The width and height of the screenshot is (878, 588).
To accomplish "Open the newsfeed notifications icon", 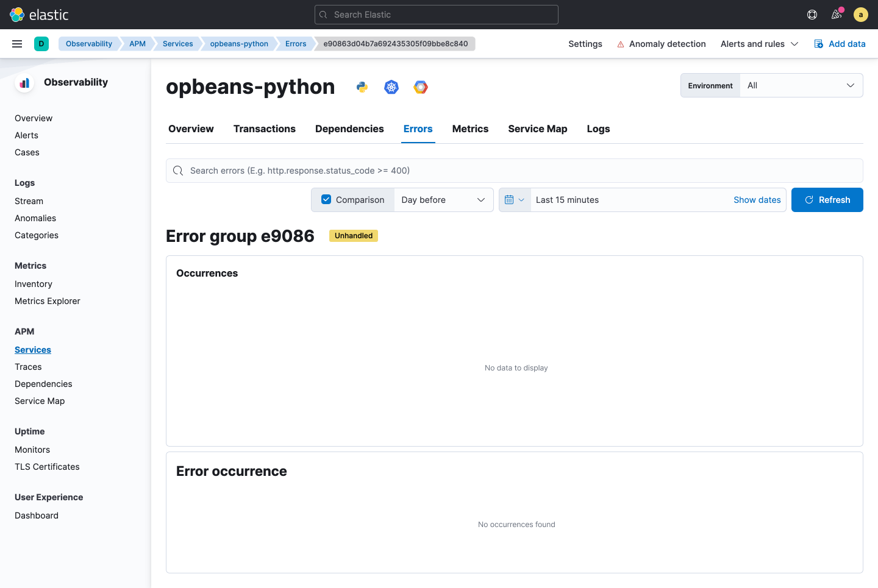I will (837, 15).
